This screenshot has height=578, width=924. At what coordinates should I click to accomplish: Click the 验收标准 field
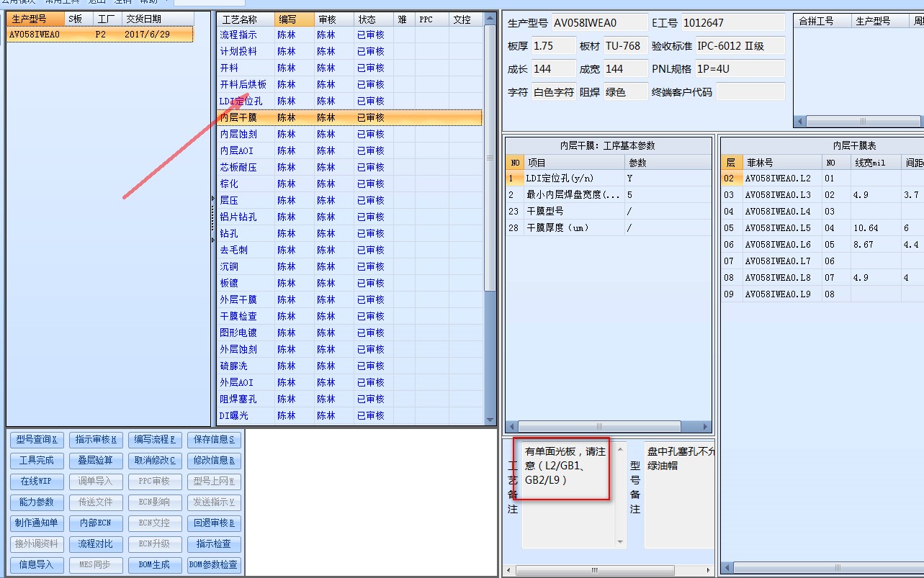tap(739, 45)
